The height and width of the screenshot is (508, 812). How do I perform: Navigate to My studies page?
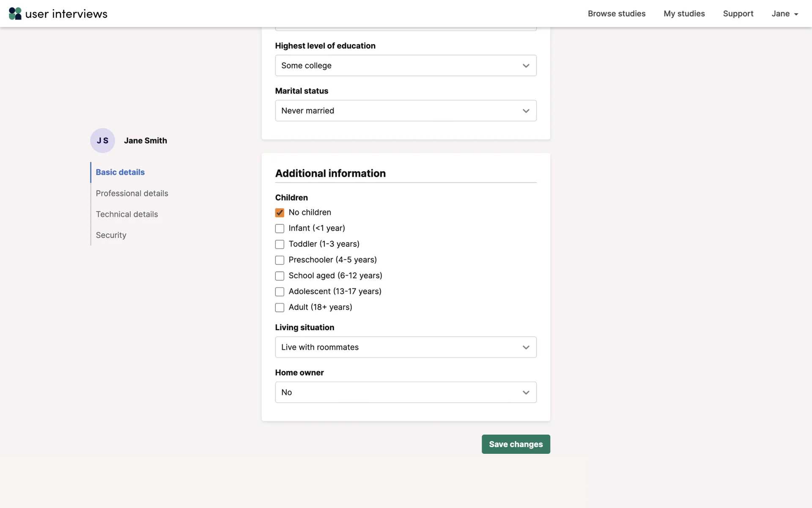click(684, 14)
